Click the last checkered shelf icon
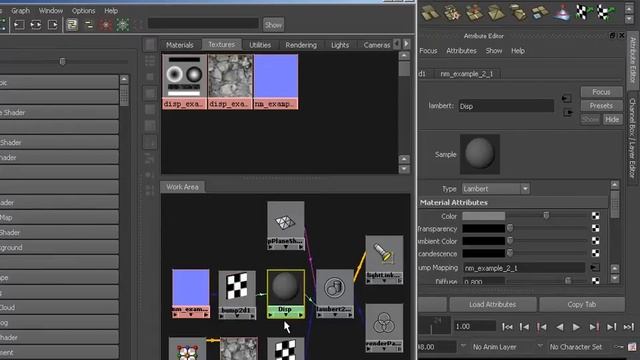Viewport: 640px width, 360px height. pos(605,12)
